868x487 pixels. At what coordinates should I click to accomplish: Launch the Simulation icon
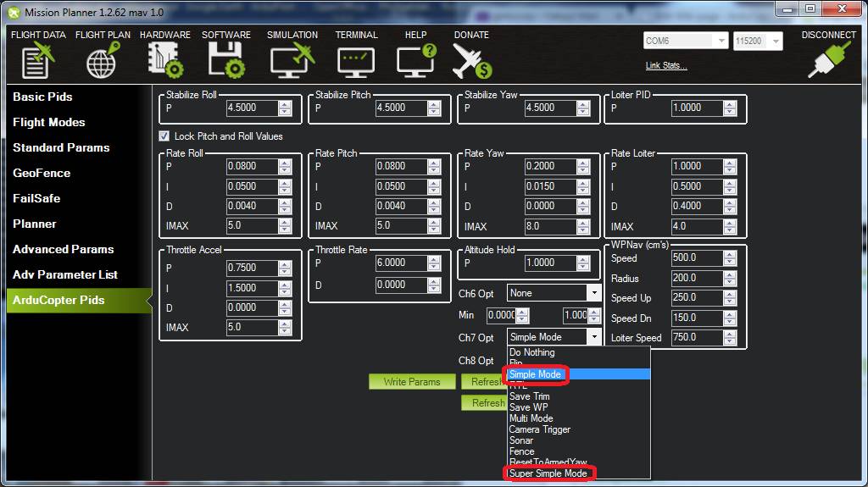click(x=292, y=61)
